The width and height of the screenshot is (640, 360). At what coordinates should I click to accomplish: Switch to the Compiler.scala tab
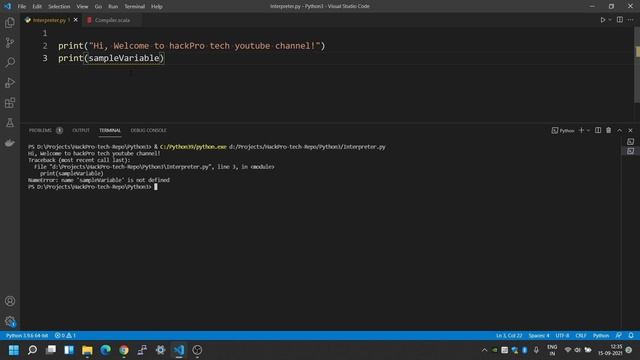(x=112, y=20)
